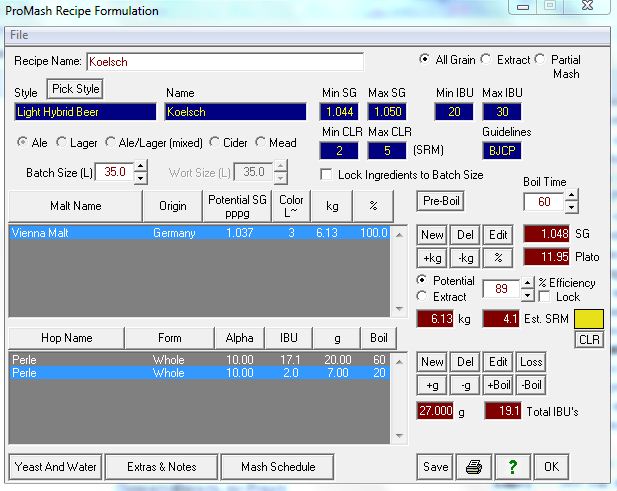Image resolution: width=617 pixels, height=491 pixels.
Task: Decrease boil time with down arrow
Action: (x=571, y=209)
